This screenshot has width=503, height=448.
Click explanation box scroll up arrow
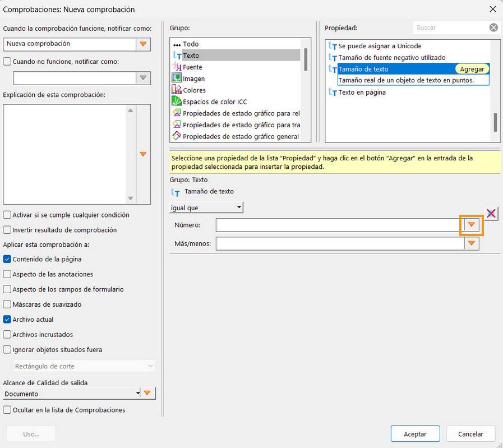pyautogui.click(x=130, y=110)
